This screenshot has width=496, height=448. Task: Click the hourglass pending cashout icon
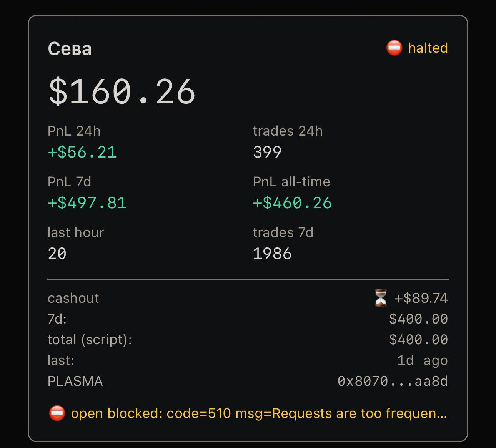(381, 298)
